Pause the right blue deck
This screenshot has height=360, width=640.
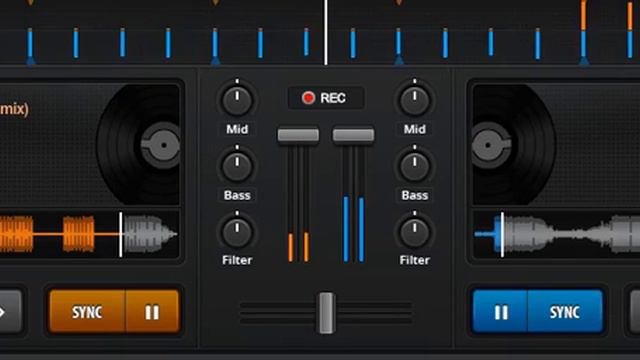coord(500,312)
